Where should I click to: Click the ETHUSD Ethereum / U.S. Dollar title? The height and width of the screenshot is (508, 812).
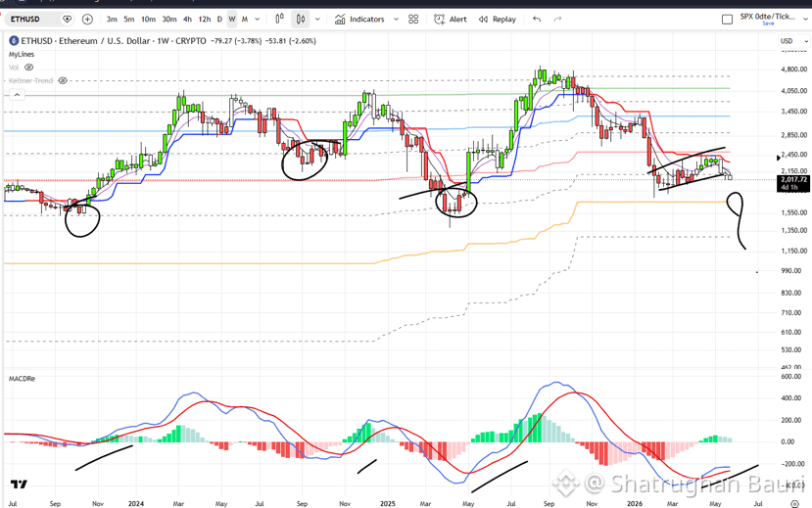click(85, 41)
